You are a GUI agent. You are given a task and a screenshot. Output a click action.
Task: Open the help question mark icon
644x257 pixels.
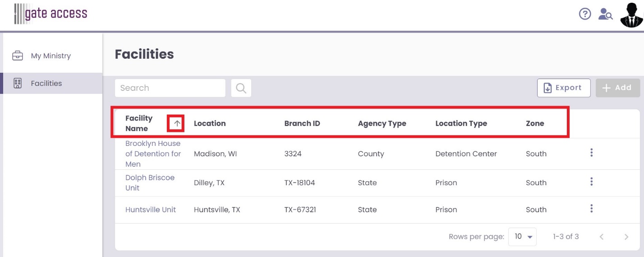(585, 14)
